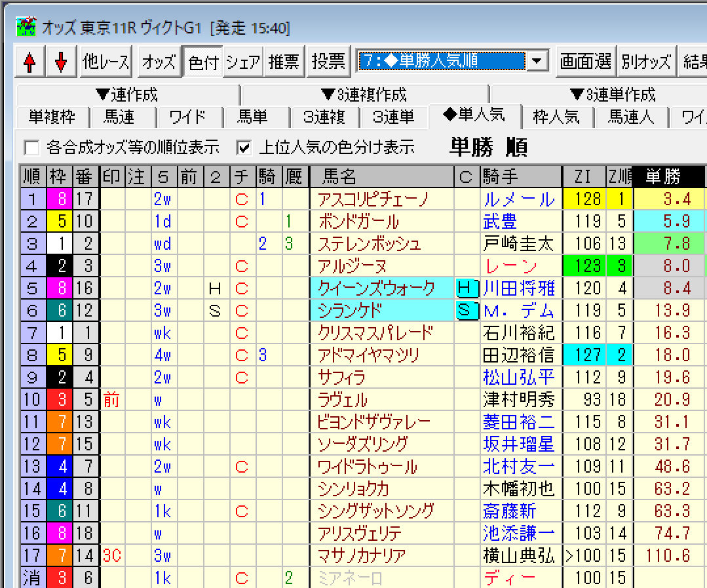
Task: Switch to the 3連単 tab
Action: 393,117
